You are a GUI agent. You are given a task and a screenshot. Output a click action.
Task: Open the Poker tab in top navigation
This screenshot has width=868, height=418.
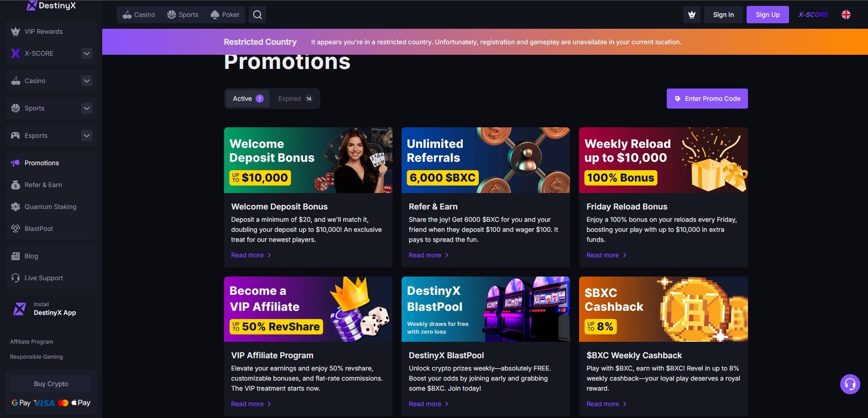225,15
